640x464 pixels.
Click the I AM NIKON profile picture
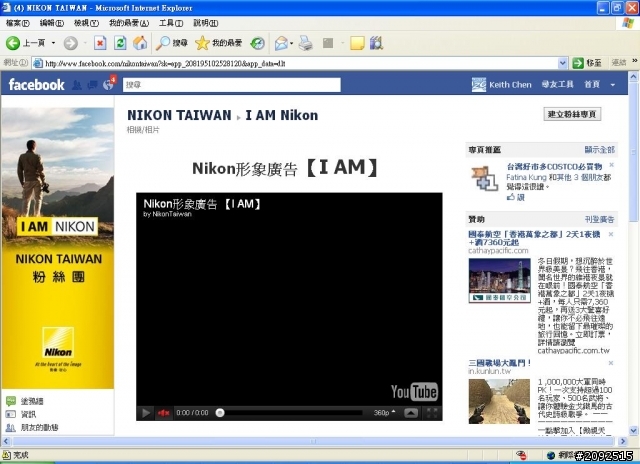coord(58,248)
